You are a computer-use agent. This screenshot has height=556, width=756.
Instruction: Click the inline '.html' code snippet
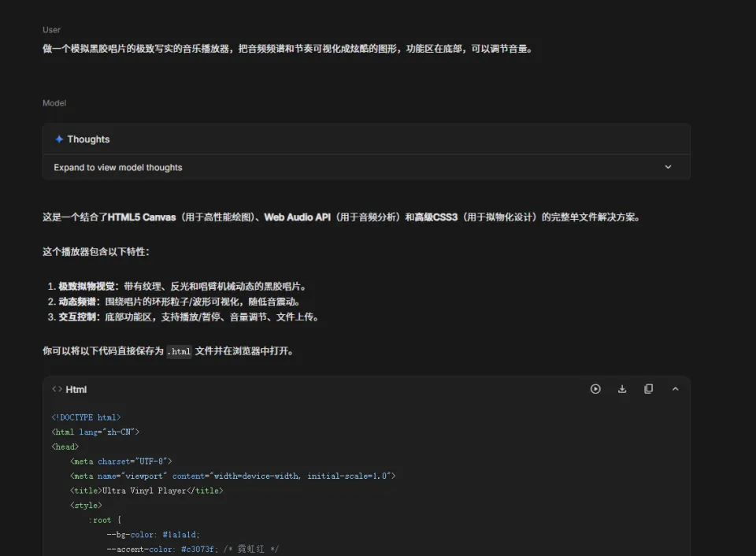(180, 351)
